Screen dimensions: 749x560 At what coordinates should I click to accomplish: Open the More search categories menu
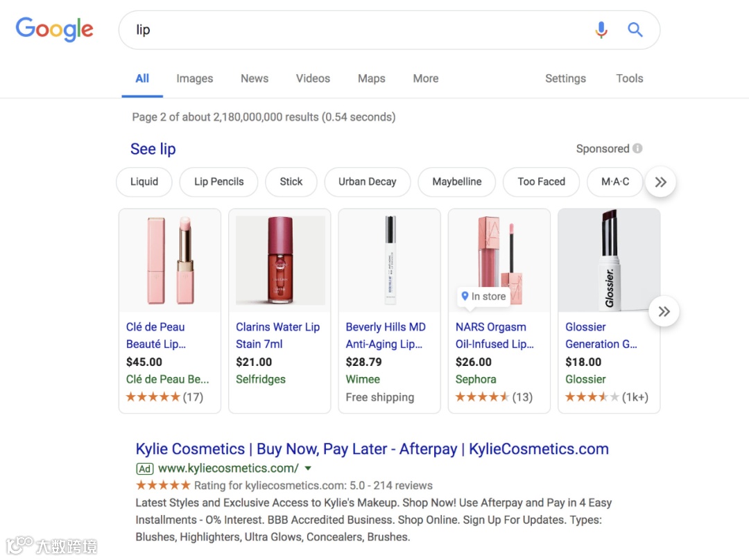click(425, 78)
